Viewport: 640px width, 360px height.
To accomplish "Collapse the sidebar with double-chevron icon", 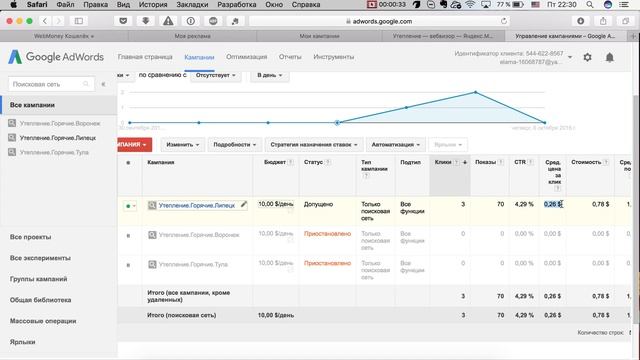I will pos(103,84).
